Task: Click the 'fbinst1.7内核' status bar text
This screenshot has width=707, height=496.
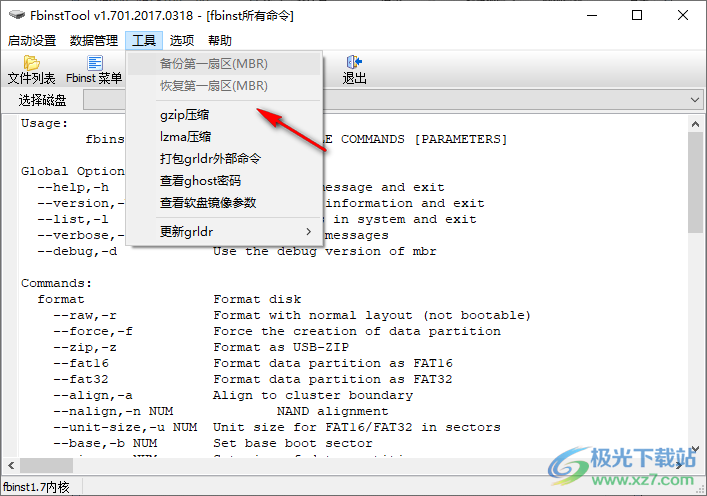Action: [x=36, y=487]
